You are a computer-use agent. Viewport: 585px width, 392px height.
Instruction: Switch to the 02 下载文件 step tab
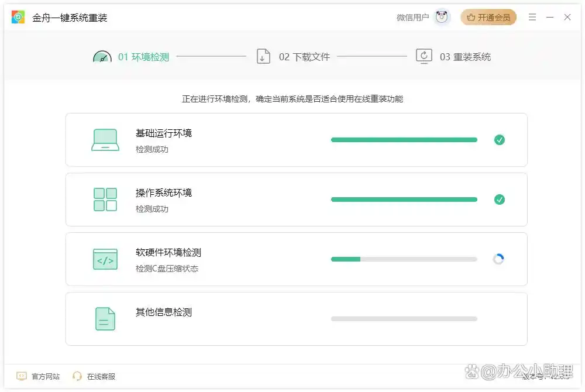click(x=305, y=56)
